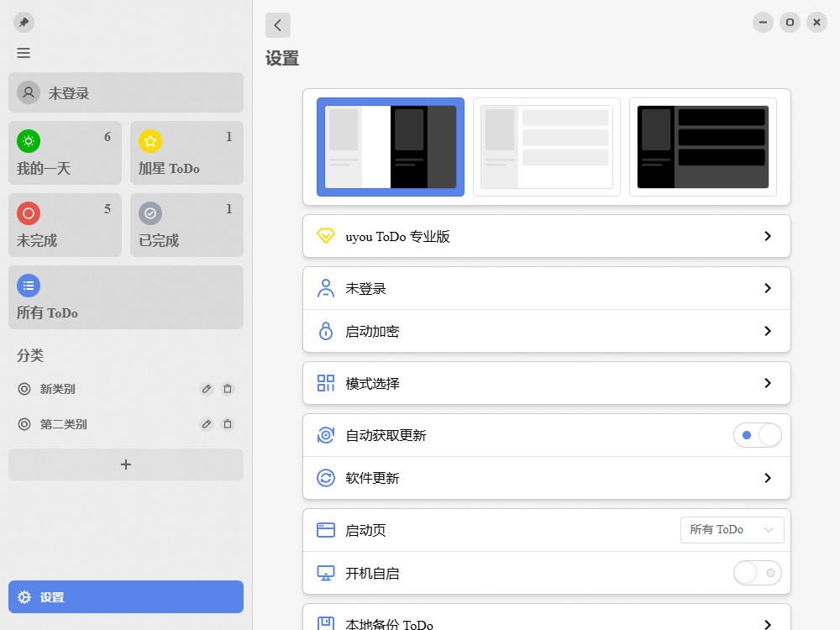Open 设置 from the sidebar
This screenshot has width=840, height=630.
(125, 596)
